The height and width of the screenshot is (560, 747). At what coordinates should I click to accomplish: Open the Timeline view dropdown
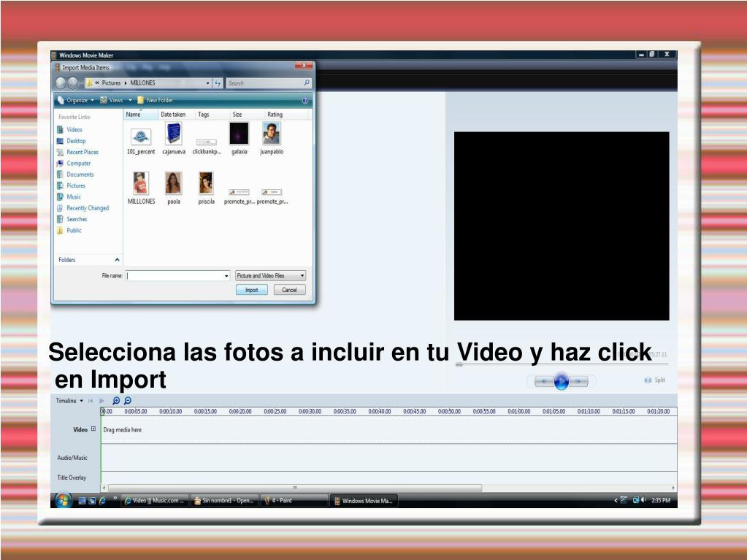point(69,401)
